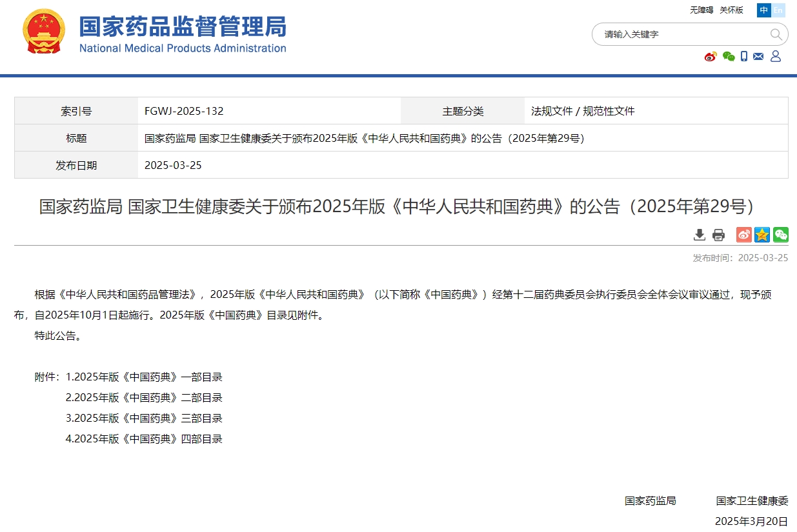
Task: Open the WeChat icon in header
Action: tap(729, 57)
